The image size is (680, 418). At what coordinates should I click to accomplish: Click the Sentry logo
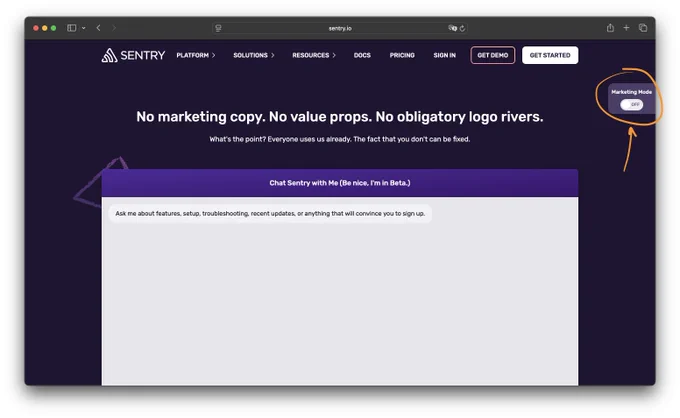pyautogui.click(x=133, y=56)
